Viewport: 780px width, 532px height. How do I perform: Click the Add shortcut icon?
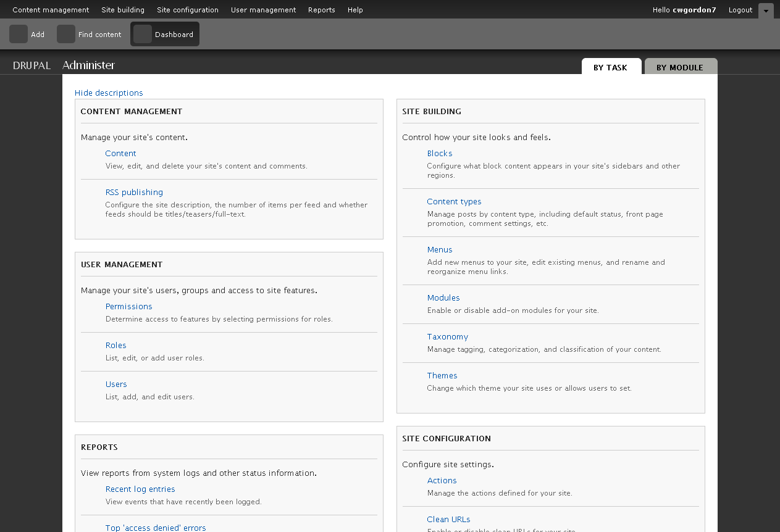coord(19,34)
